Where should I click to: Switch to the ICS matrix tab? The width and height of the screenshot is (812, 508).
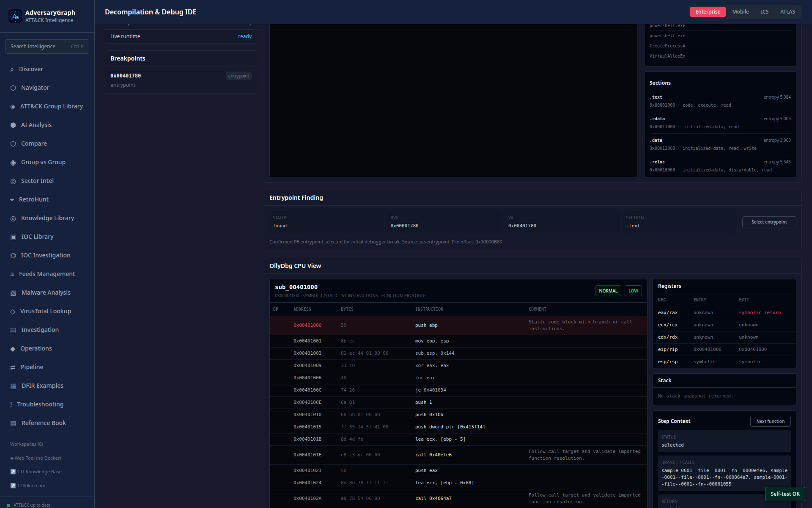click(x=764, y=12)
